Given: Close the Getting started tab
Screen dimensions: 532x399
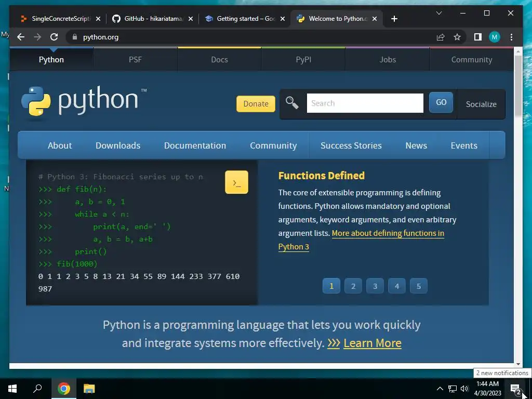Looking at the screenshot, I should [x=283, y=19].
